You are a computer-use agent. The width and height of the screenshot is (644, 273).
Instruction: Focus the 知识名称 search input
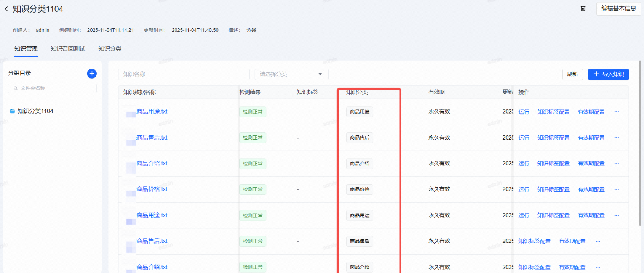point(184,74)
